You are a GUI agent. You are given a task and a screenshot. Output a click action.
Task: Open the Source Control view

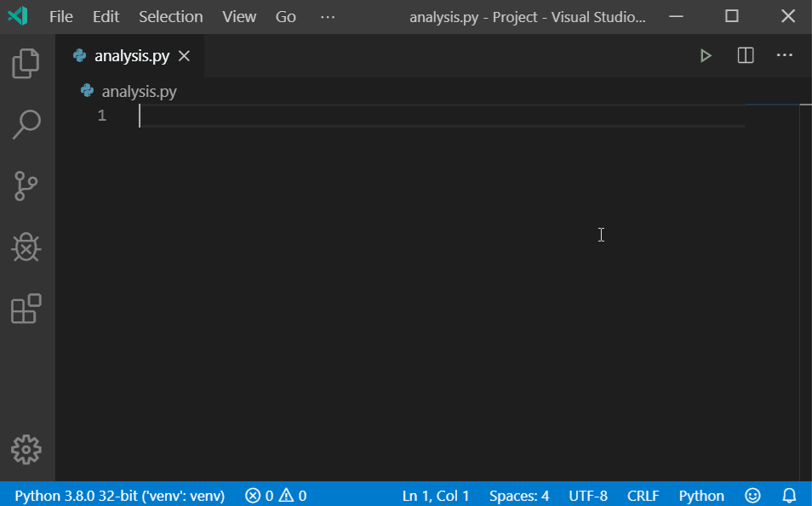[x=26, y=186]
